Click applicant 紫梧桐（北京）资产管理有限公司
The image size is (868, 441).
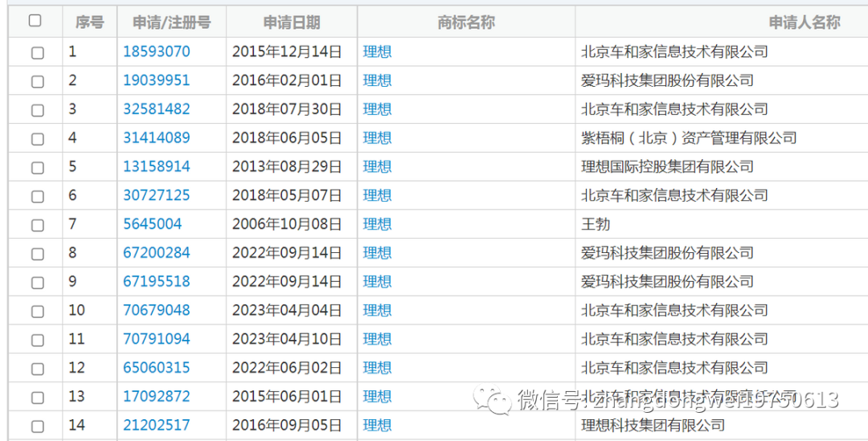[689, 138]
